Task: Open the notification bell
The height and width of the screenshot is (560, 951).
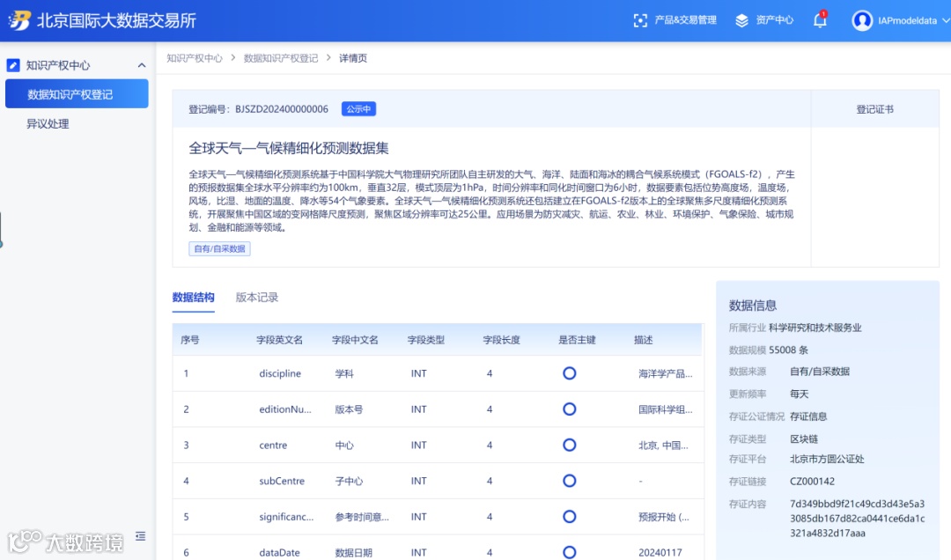Action: point(820,20)
